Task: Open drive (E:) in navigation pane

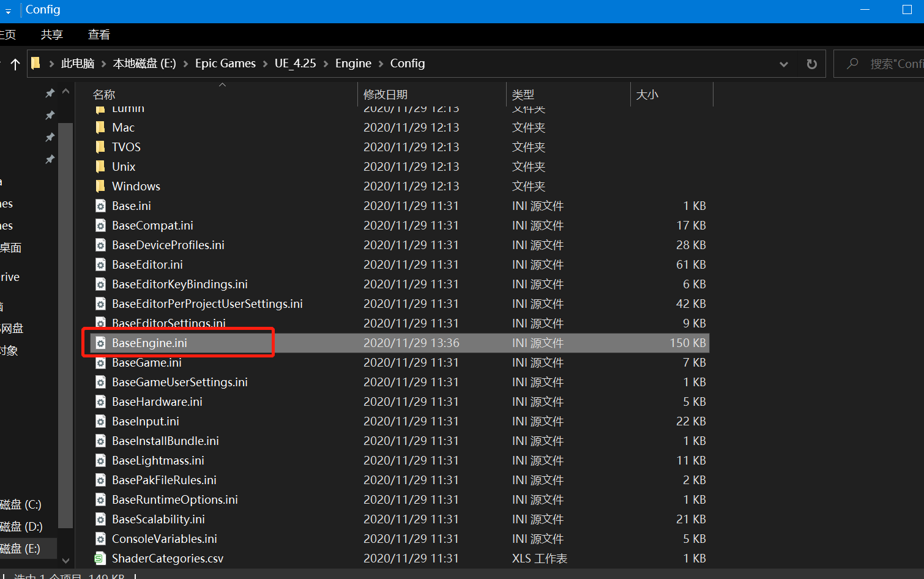Action: 20,548
